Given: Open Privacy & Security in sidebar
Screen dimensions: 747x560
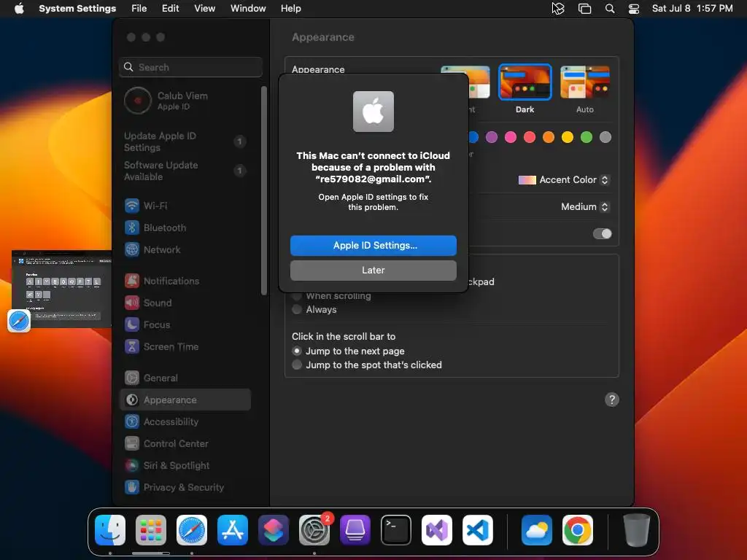Looking at the screenshot, I should coord(186,488).
